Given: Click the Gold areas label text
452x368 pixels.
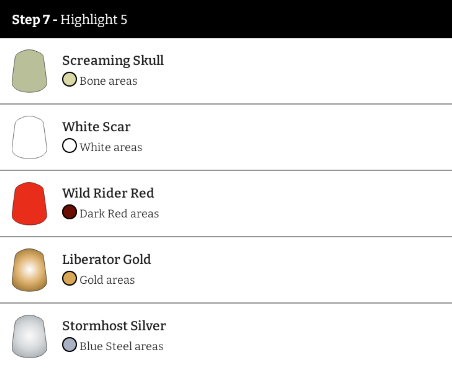Looking at the screenshot, I should click(107, 280).
